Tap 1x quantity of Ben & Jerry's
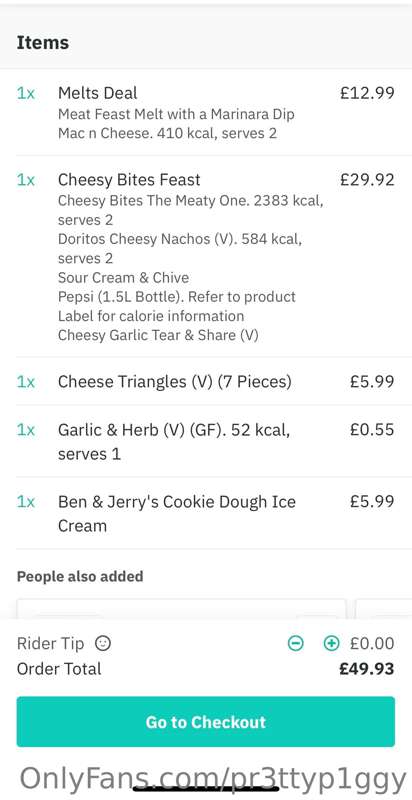 coord(25,502)
